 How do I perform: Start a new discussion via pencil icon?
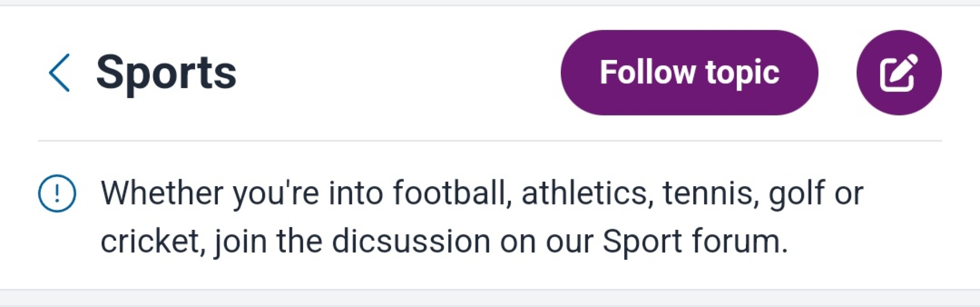(x=898, y=73)
